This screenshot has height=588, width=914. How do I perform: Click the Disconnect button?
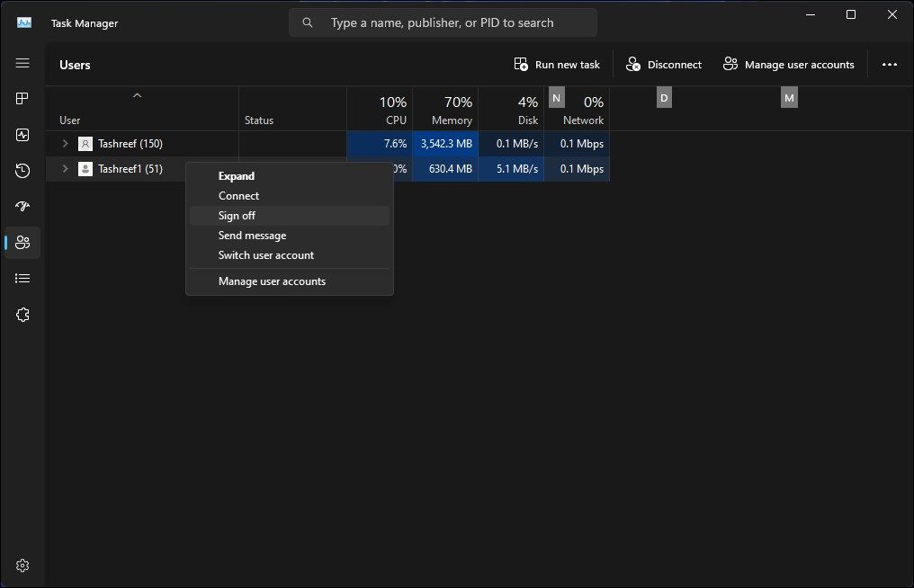[663, 64]
